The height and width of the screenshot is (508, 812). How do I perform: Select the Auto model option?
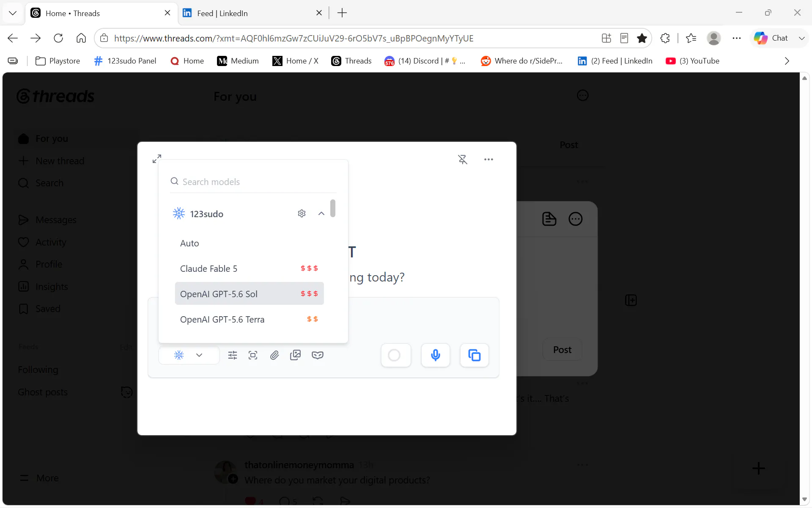point(250,243)
